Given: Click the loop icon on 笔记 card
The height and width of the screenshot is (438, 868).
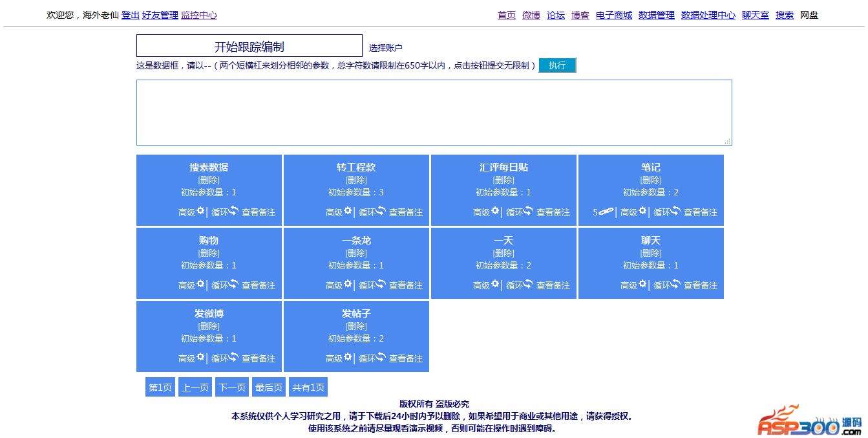Looking at the screenshot, I should (x=676, y=211).
